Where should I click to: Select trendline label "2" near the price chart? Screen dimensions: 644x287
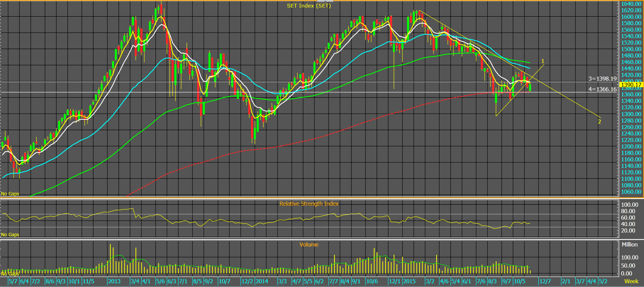(599, 122)
